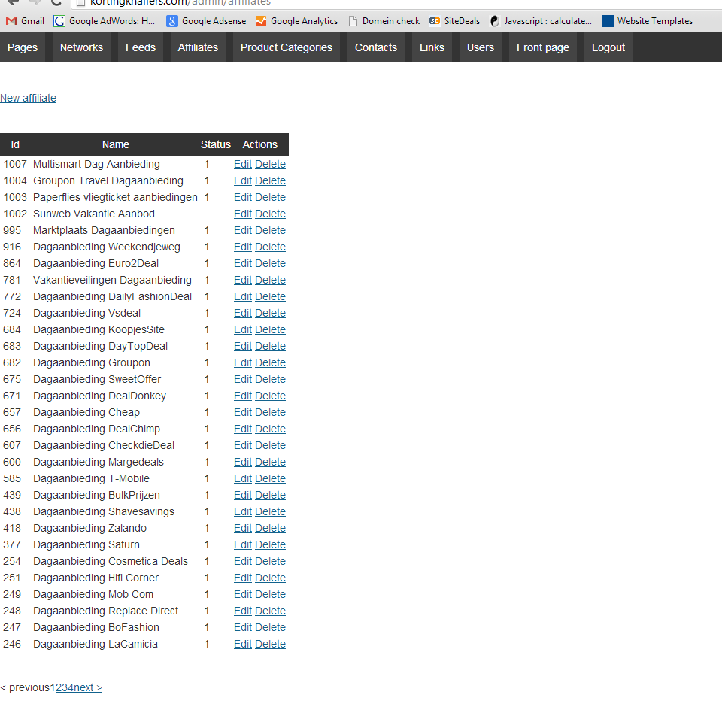Open Product Categories section
Viewport: 722px width, 728px height.
[x=286, y=47]
